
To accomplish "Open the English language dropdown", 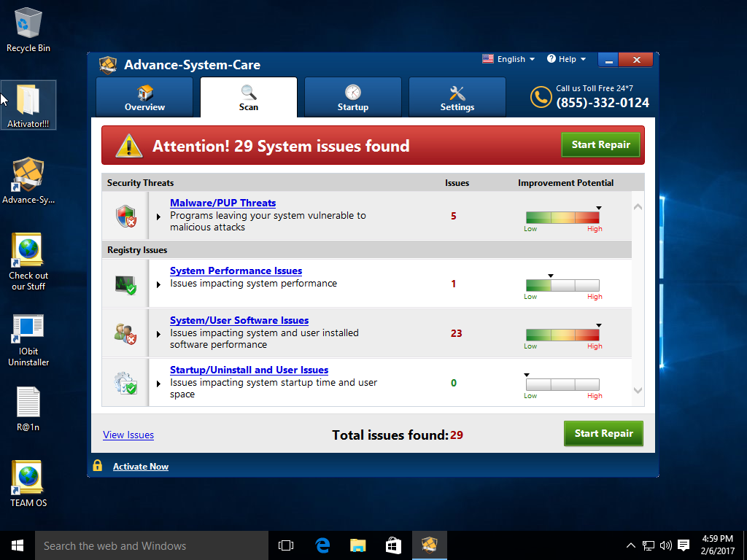I will point(508,59).
